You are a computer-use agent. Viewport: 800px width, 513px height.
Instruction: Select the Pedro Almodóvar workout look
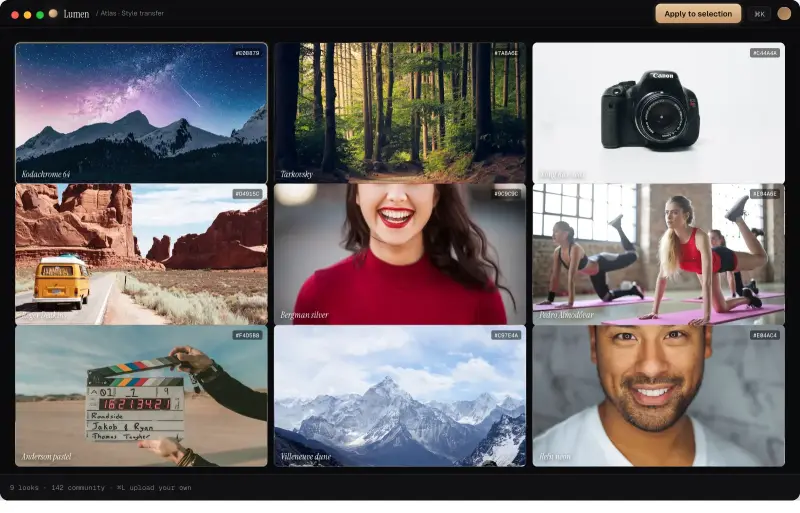click(658, 254)
